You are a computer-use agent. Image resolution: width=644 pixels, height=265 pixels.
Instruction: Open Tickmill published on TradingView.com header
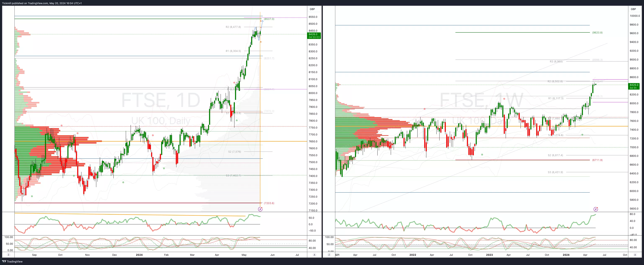click(42, 3)
